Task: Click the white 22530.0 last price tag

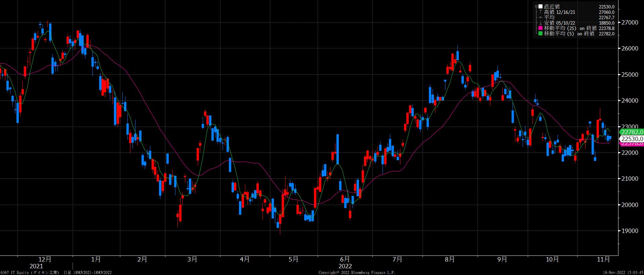Action: coord(632,139)
